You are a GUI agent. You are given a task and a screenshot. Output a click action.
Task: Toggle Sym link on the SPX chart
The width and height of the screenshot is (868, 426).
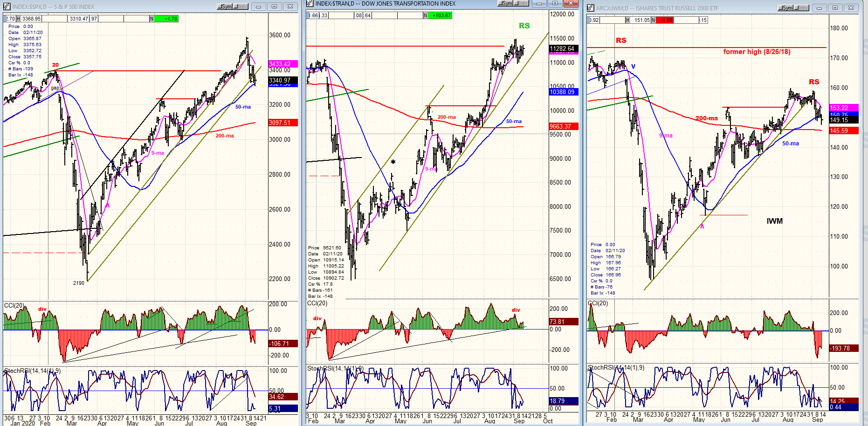tap(225, 7)
